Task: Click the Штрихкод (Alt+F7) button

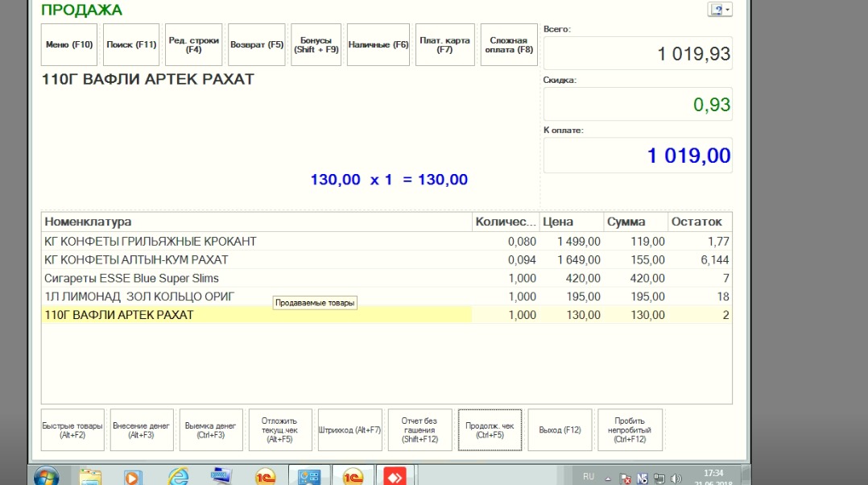Action: [349, 430]
